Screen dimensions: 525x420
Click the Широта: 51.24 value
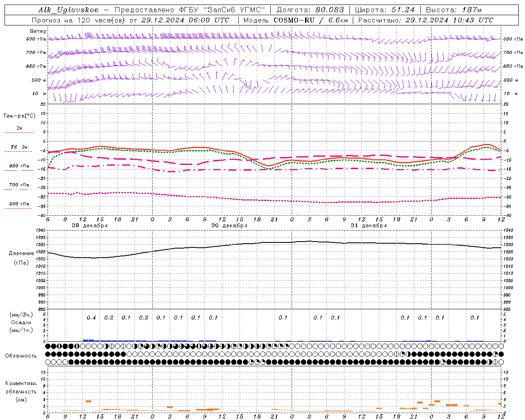coord(385,10)
